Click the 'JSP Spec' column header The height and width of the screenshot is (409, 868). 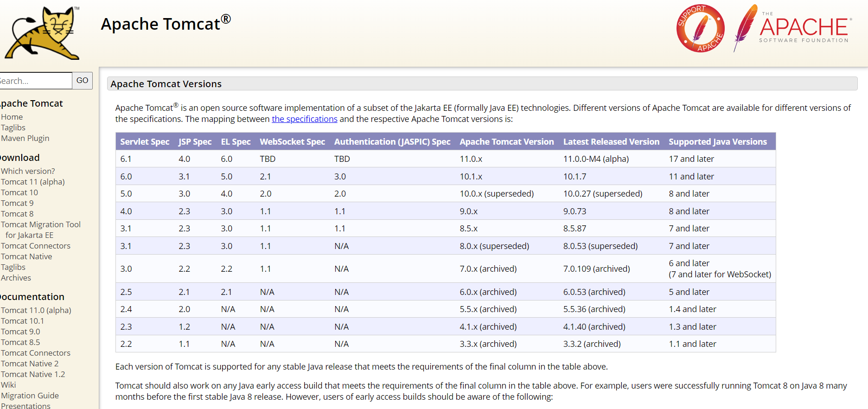click(195, 141)
